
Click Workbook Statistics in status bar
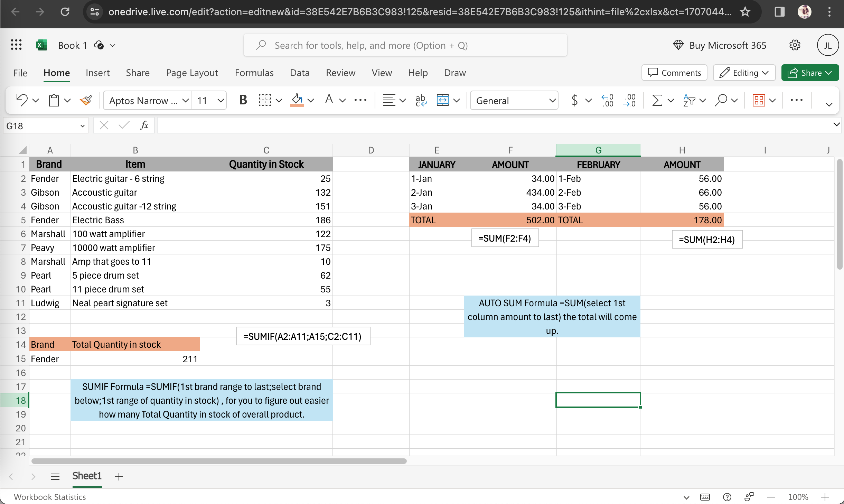pyautogui.click(x=50, y=497)
